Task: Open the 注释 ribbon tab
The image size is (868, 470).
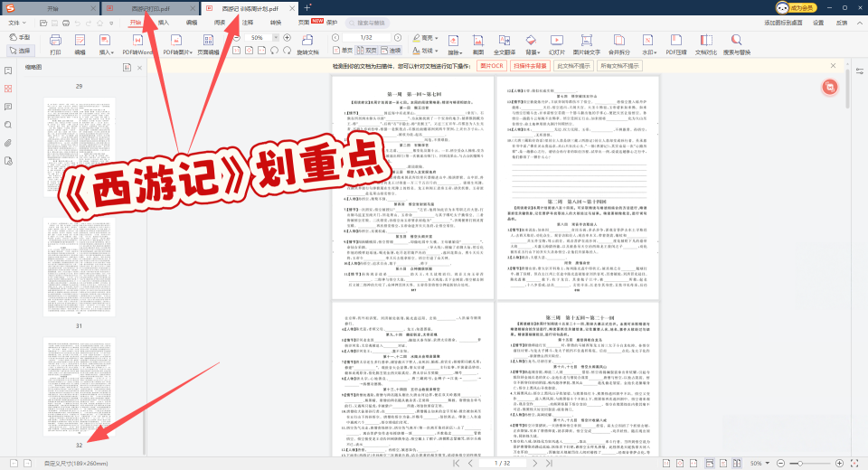Action: (x=248, y=23)
